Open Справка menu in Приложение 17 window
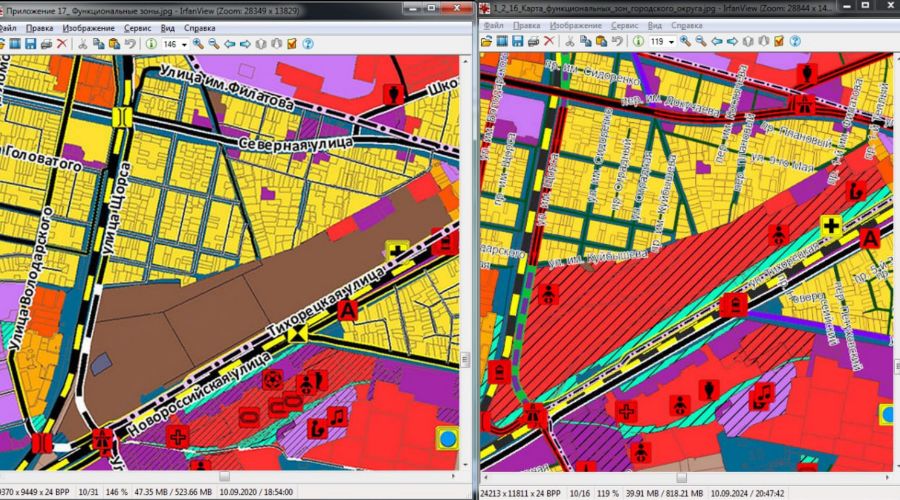The height and width of the screenshot is (500, 900). coord(200,28)
